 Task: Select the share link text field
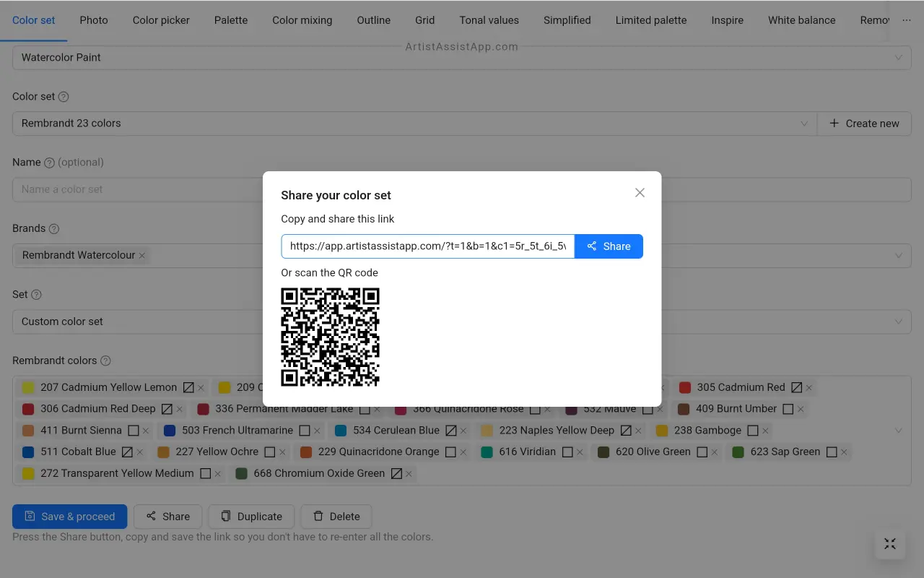[428, 246]
